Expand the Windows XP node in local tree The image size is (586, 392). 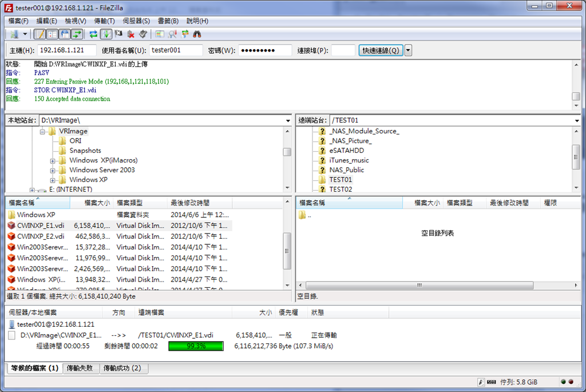point(53,180)
